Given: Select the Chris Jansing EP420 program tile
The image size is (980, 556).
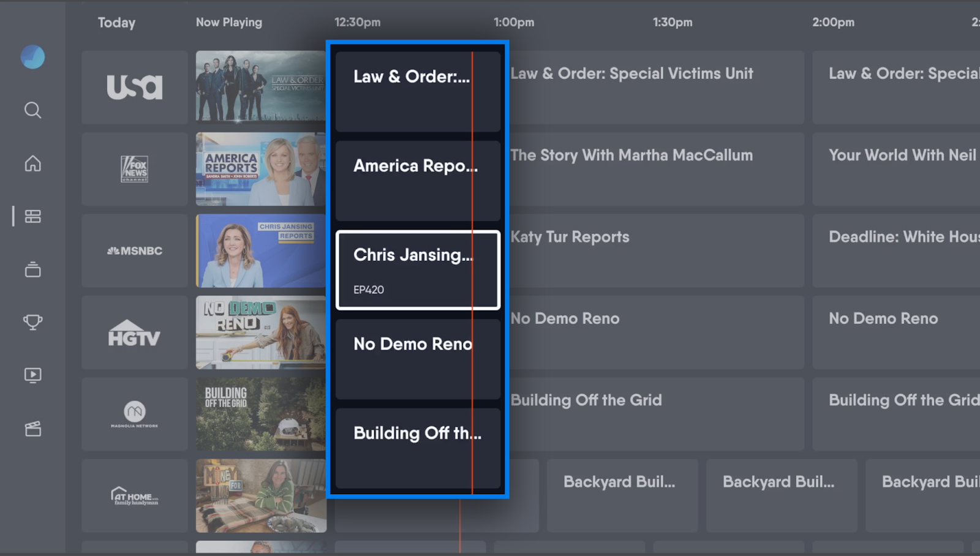Looking at the screenshot, I should coord(418,270).
